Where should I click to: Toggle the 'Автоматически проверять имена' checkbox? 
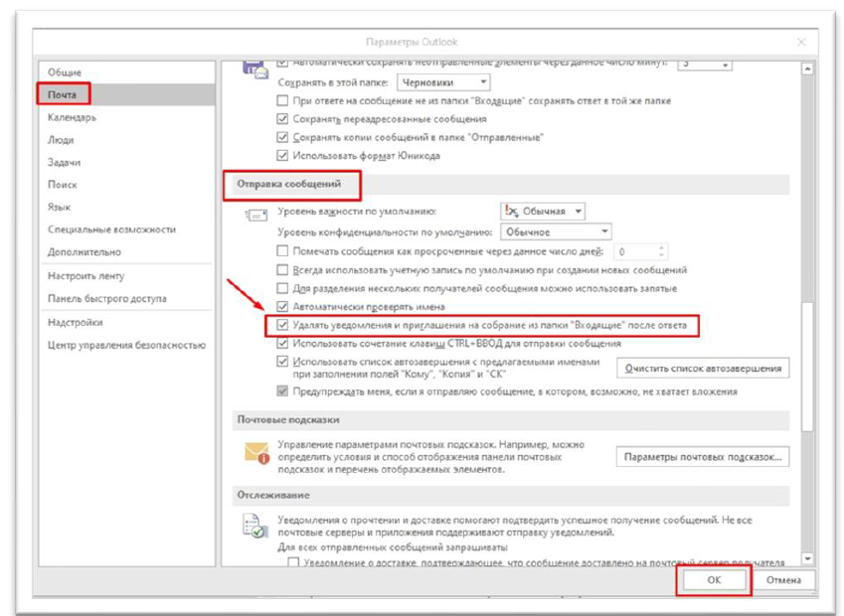(283, 307)
